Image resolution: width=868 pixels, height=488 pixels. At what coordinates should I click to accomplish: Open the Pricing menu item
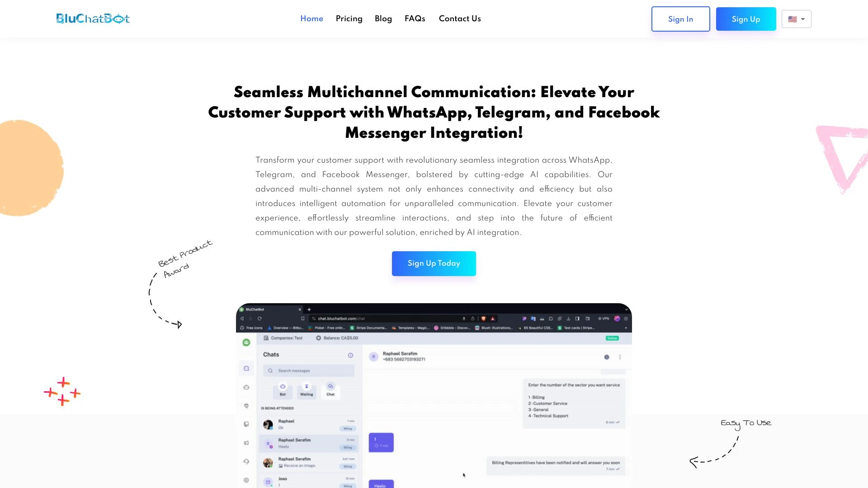[x=349, y=19]
